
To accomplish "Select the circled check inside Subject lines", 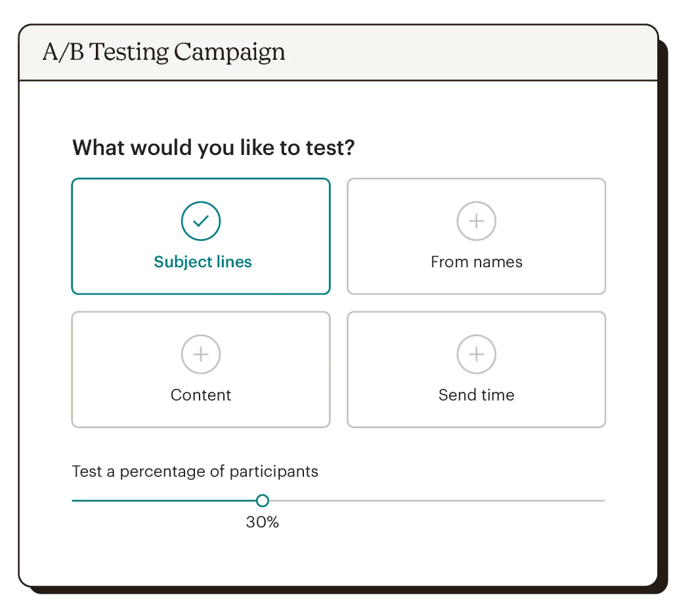I will tap(201, 221).
